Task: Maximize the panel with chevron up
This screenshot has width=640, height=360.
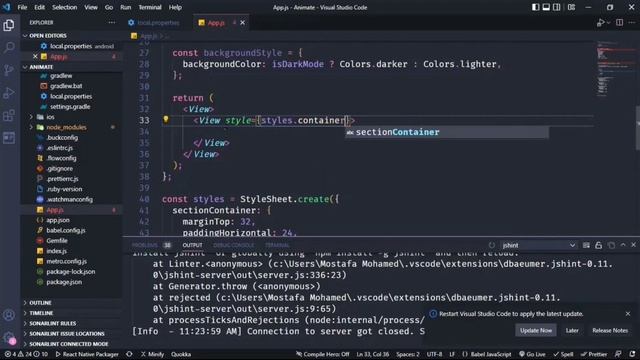Action: pos(623,245)
